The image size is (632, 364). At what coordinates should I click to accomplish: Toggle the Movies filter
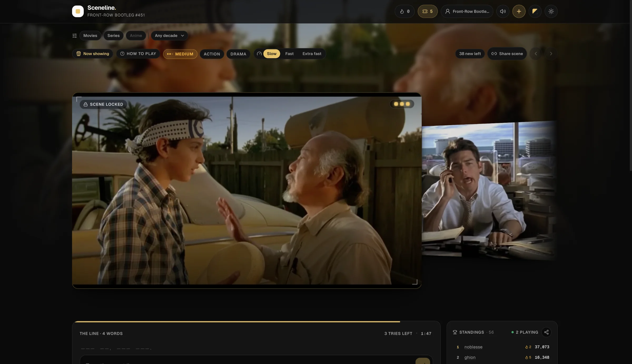point(90,36)
